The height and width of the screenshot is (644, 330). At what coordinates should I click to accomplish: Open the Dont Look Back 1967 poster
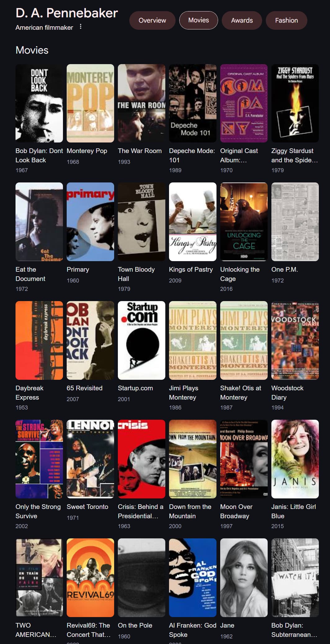point(39,103)
